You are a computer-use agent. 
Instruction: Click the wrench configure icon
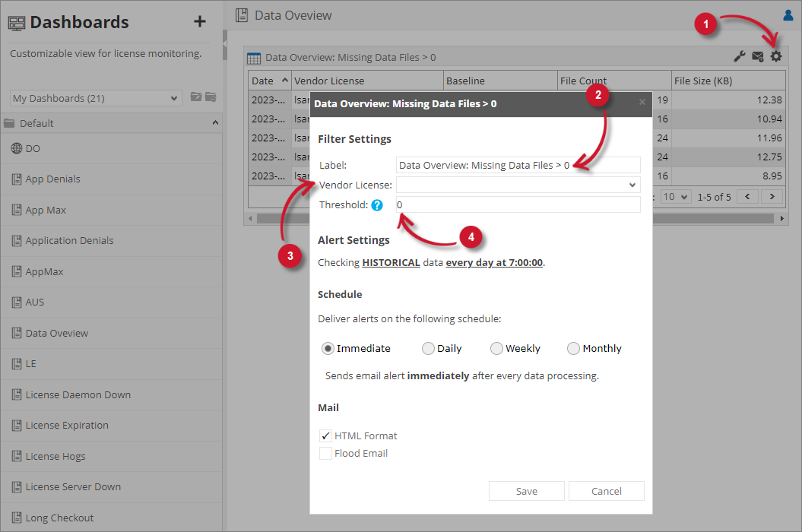(740, 56)
